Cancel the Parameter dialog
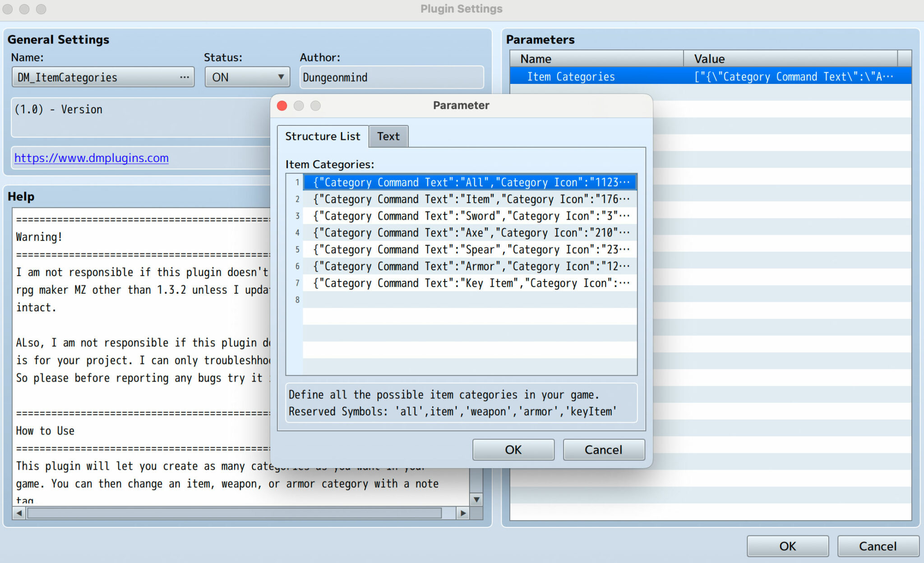 (603, 450)
